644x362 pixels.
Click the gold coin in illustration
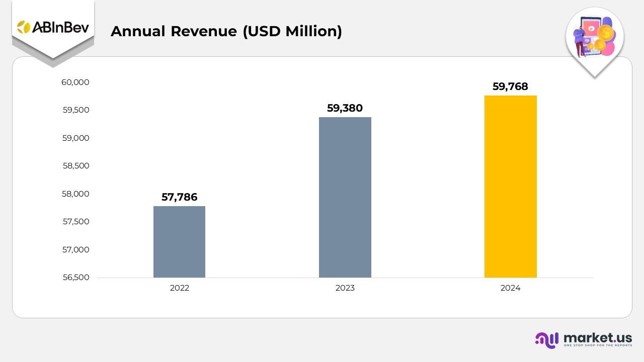pos(606,33)
